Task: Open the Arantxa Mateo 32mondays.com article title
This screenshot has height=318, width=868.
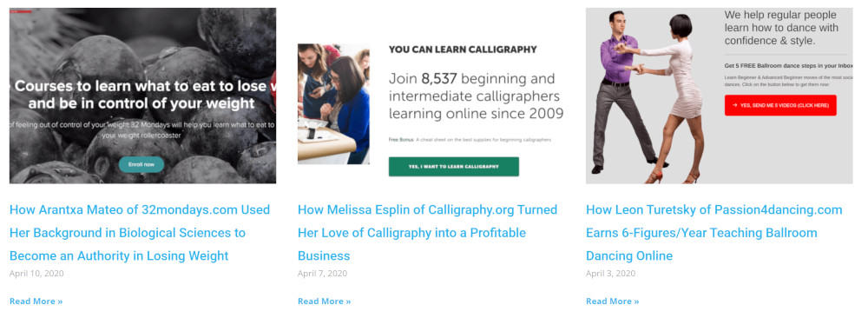Action: [140, 233]
